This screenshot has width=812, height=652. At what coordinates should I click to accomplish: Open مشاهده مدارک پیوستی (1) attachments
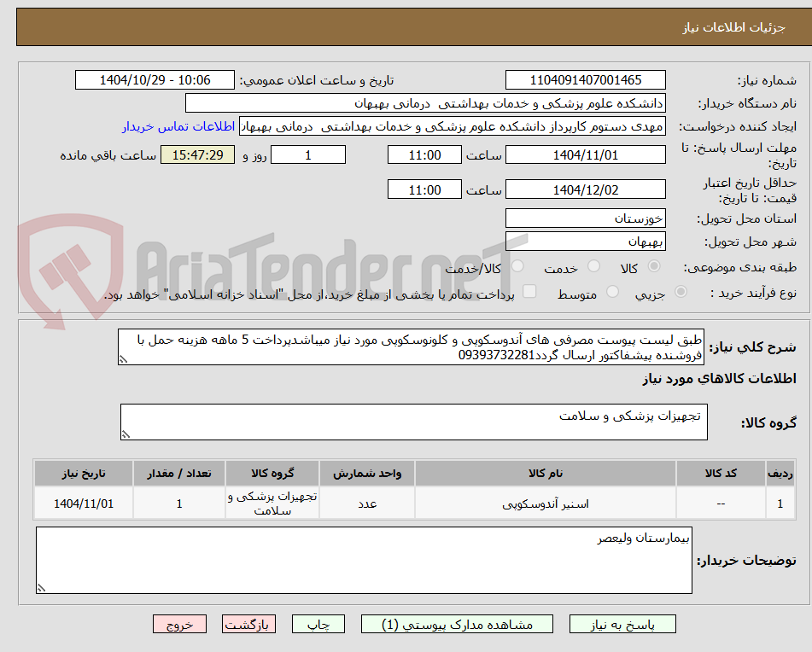pyautogui.click(x=457, y=624)
